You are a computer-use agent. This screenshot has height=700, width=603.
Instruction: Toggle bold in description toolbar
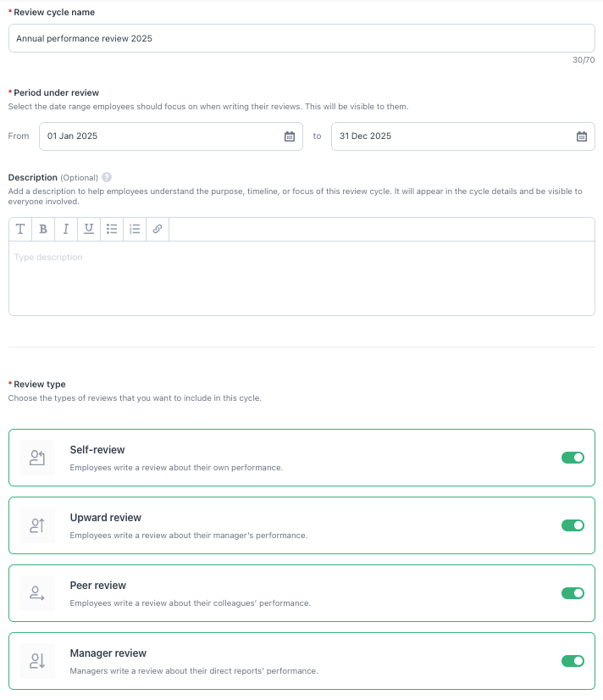tap(43, 230)
